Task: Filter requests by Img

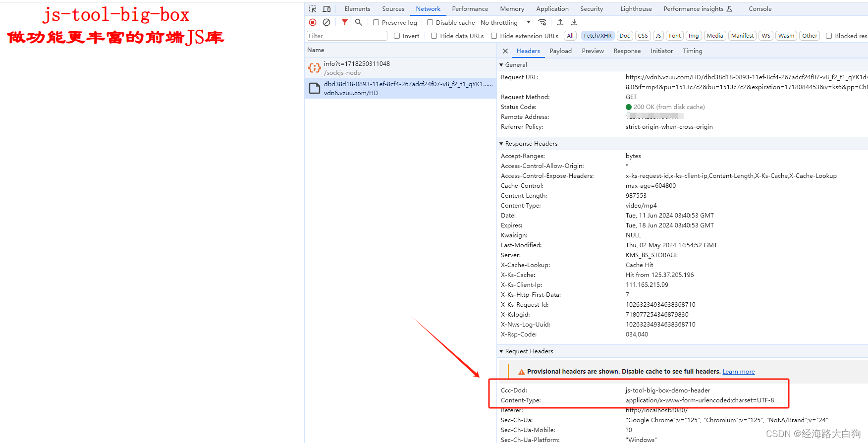Action: 694,36
